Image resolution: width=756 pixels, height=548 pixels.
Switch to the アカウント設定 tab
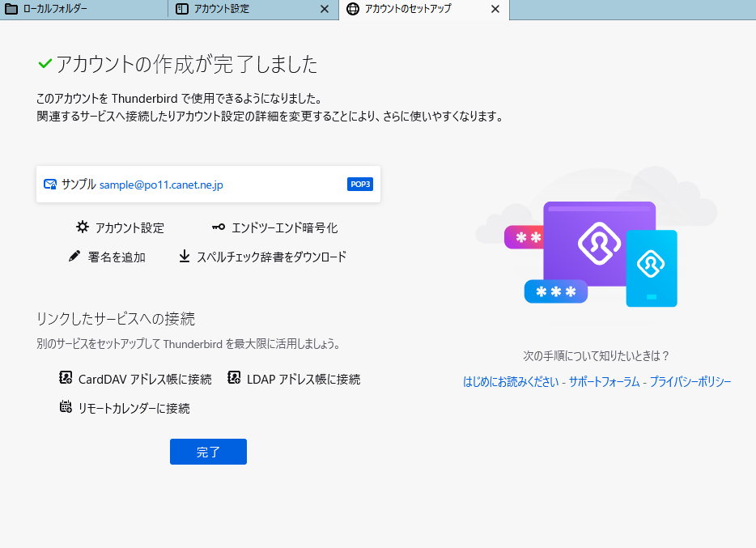[x=253, y=9]
